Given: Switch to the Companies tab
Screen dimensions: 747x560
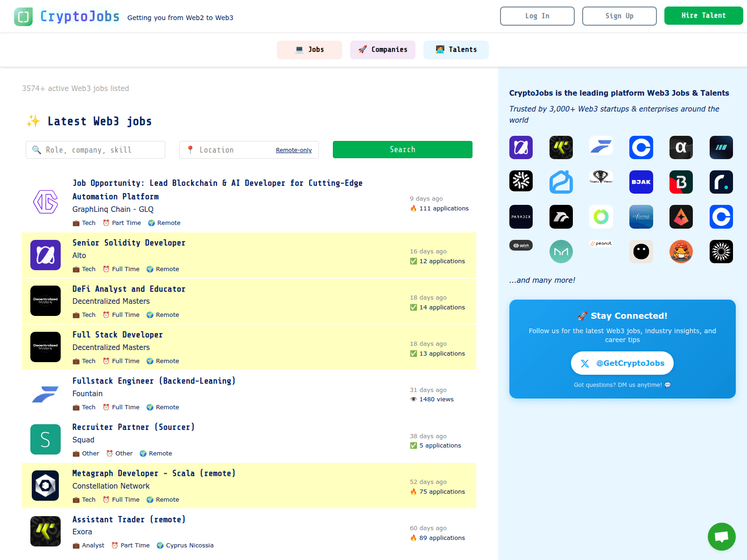Looking at the screenshot, I should 383,50.
